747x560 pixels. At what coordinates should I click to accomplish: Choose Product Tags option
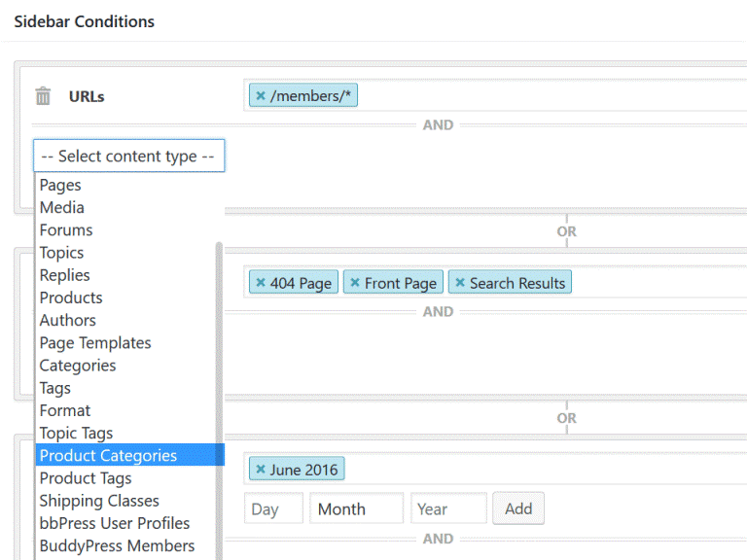(125, 478)
